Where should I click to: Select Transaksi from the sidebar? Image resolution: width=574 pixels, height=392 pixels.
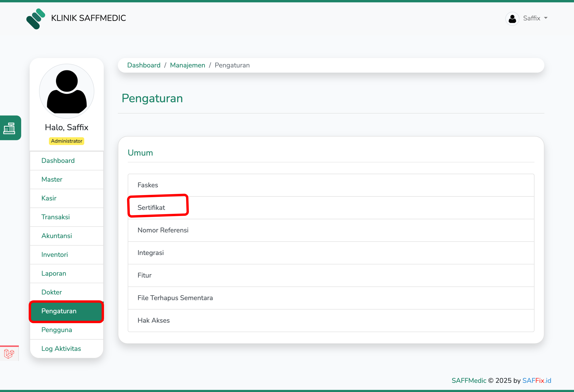pos(55,217)
